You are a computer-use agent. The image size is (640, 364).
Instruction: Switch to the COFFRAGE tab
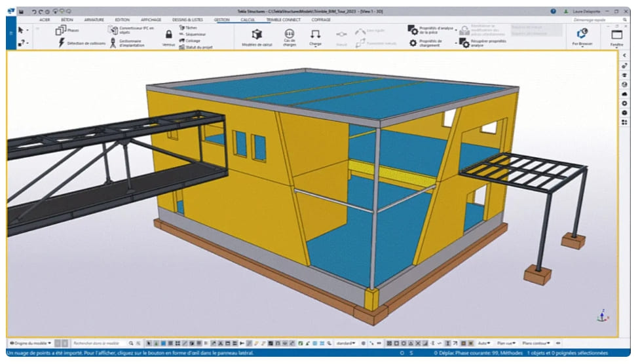tap(321, 20)
